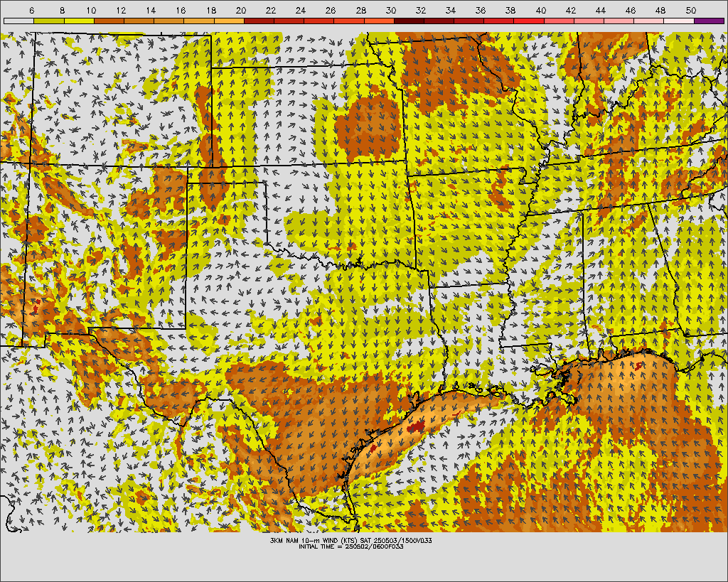The image size is (728, 582).
Task: Click the legend label "42"
Action: pyautogui.click(x=571, y=10)
